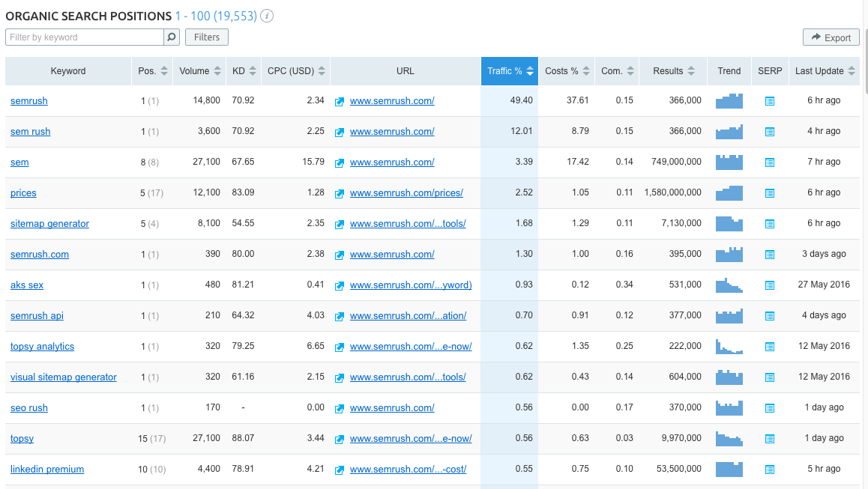The height and width of the screenshot is (489, 868).
Task: Sort by Pos. column header
Action: coord(153,71)
